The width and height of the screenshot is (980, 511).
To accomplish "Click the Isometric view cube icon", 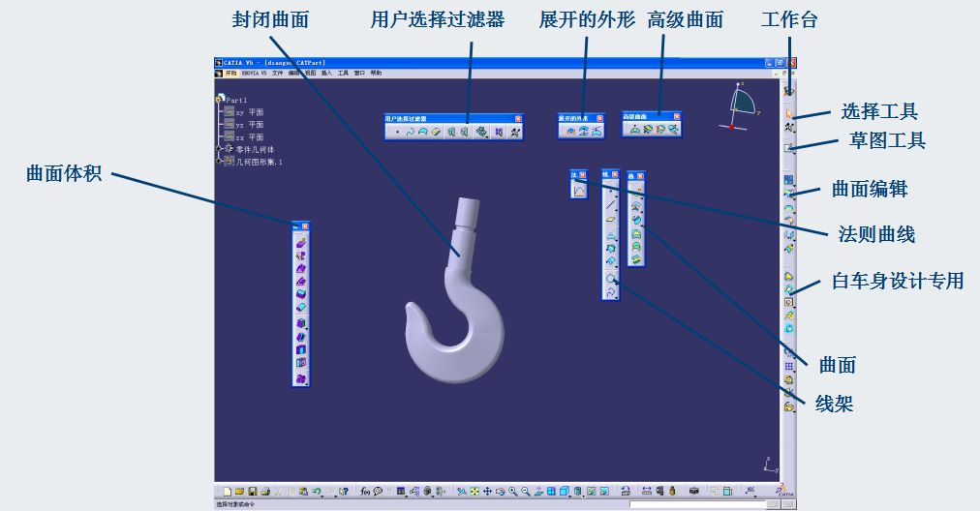I will click(x=564, y=492).
